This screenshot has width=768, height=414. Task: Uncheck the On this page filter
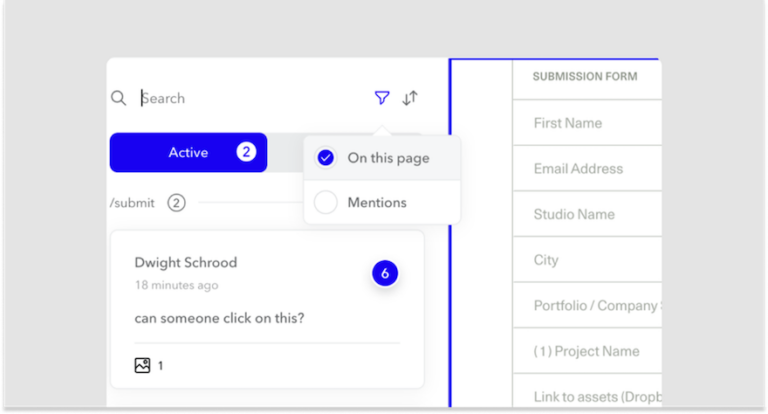(x=325, y=158)
